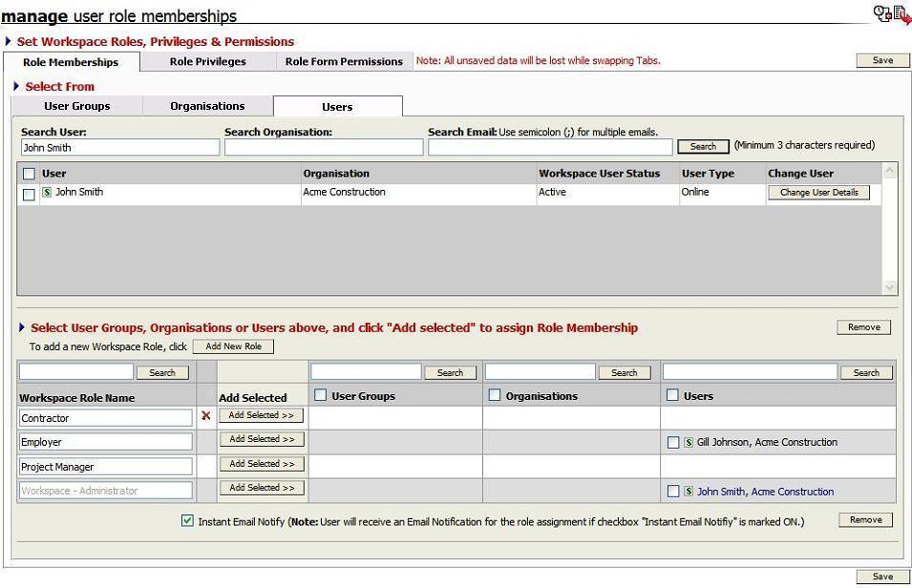
Task: Tick the select-all checkbox in the User column header
Action: point(29,174)
